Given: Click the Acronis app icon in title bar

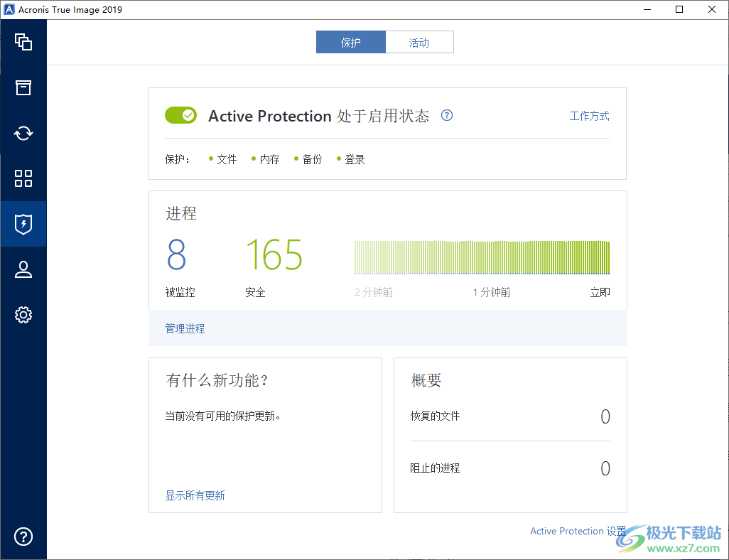Looking at the screenshot, I should tap(9, 9).
